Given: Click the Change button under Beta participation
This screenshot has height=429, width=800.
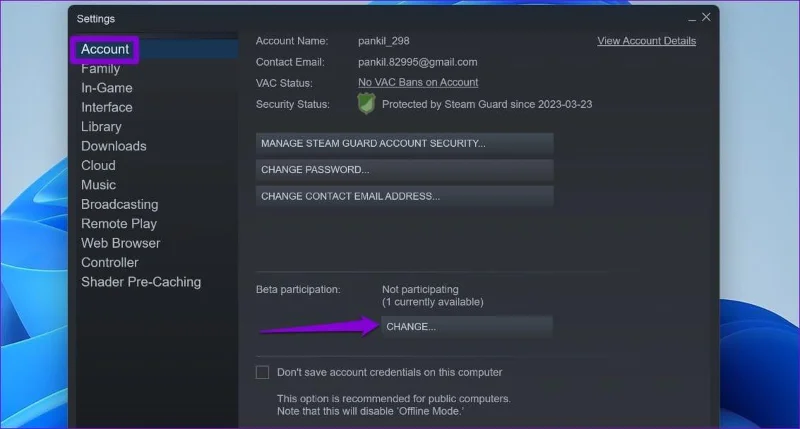Looking at the screenshot, I should click(x=467, y=326).
